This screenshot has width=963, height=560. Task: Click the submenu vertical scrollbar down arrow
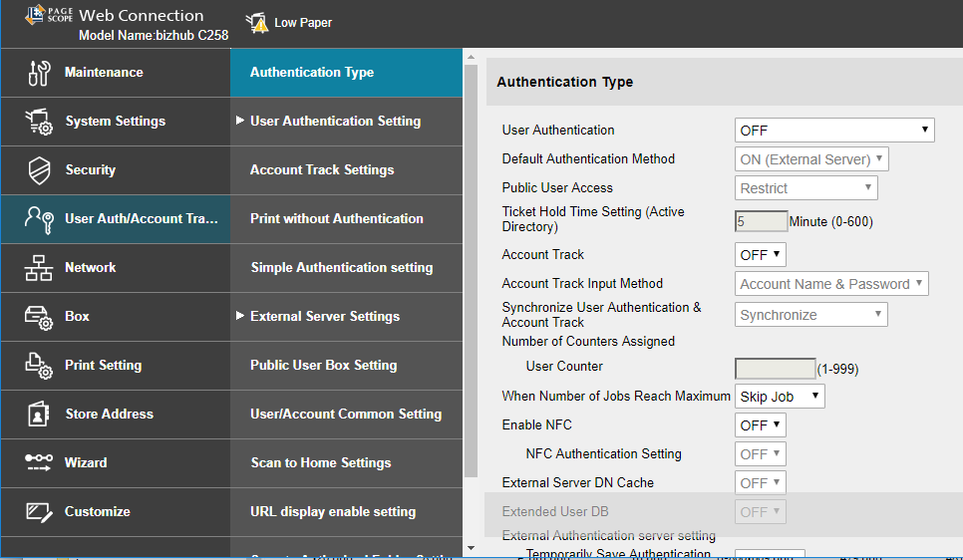pos(471,548)
